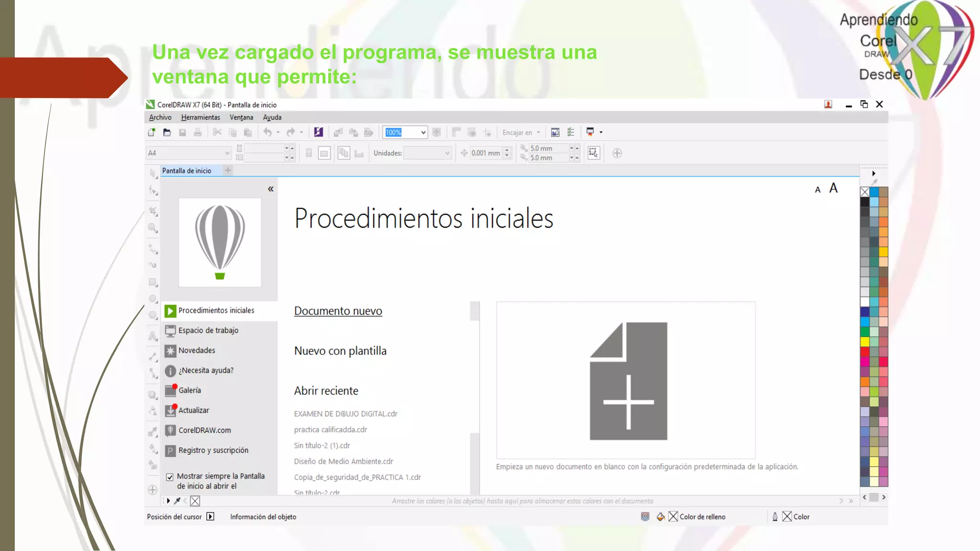Click the add page plus icon on property bar
980x551 pixels.
pyautogui.click(x=617, y=154)
